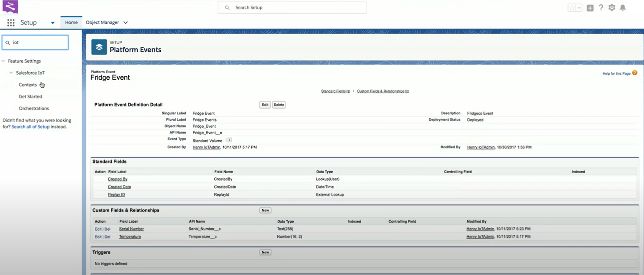Click New in the Triggers section
Screen dimensions: 644x275
(265, 252)
